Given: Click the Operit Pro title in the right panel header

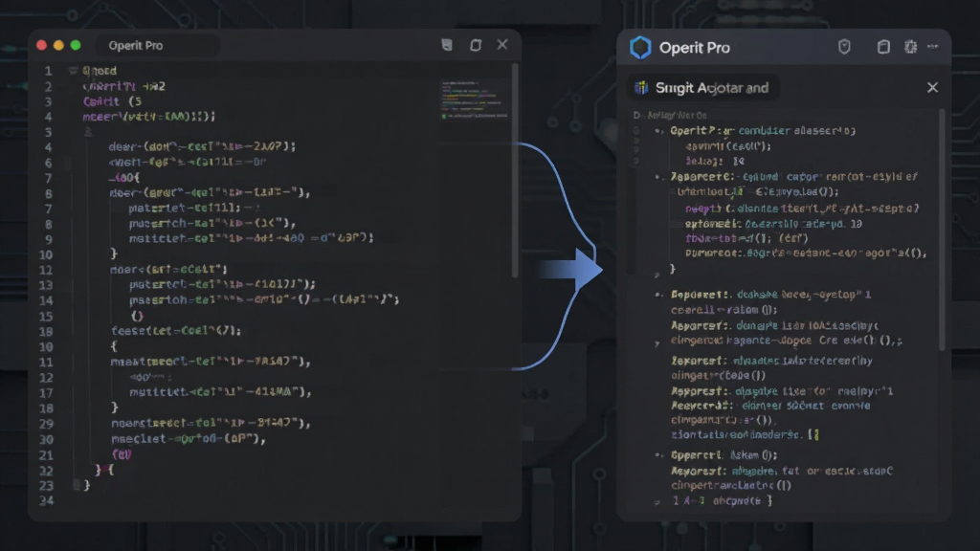Looking at the screenshot, I should (695, 48).
